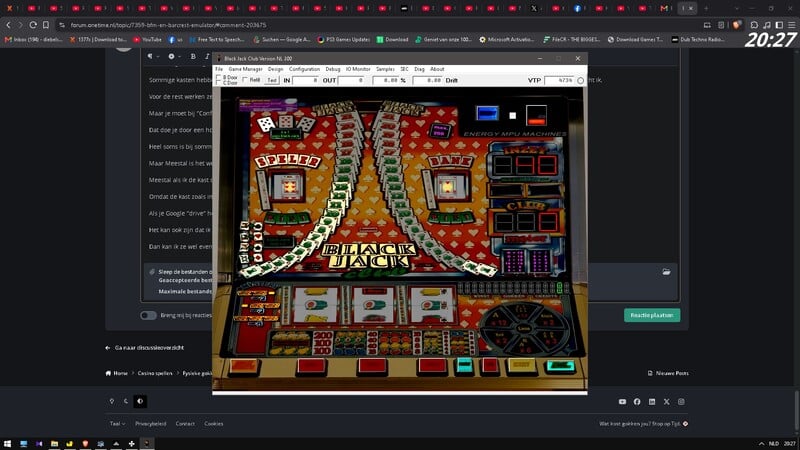Open the forum Facebook footer icon
Viewport: 800px width, 450px height.
click(637, 402)
